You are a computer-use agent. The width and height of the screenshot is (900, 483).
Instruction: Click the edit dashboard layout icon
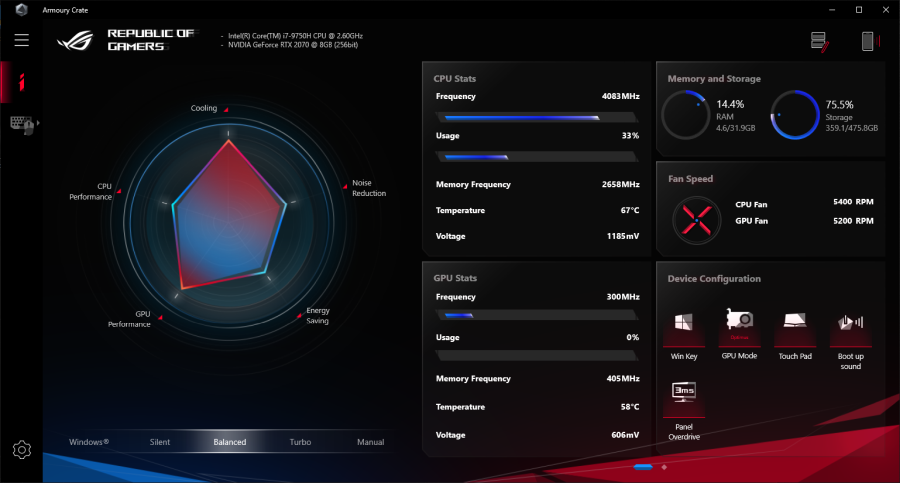click(x=819, y=42)
